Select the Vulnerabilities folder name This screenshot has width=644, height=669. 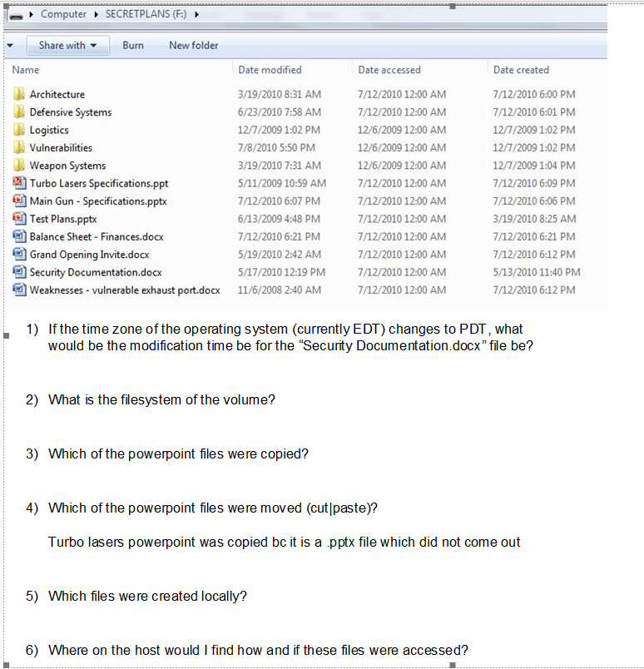(61, 147)
